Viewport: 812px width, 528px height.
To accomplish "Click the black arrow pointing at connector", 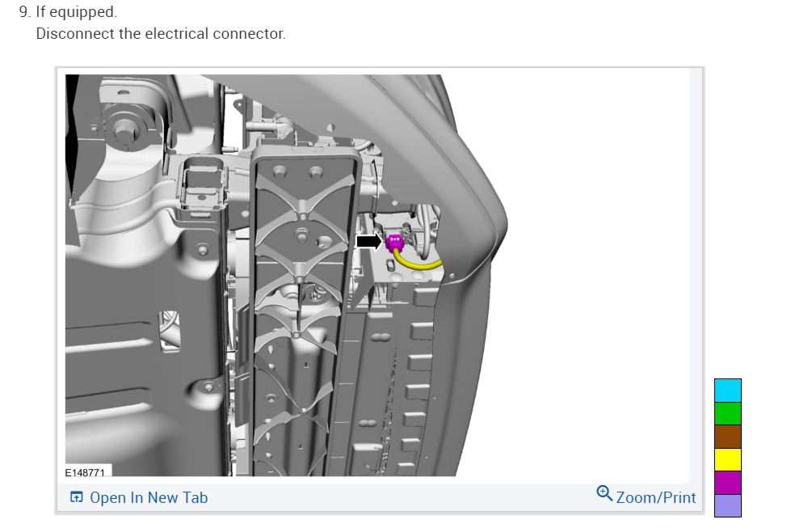I will coord(369,241).
